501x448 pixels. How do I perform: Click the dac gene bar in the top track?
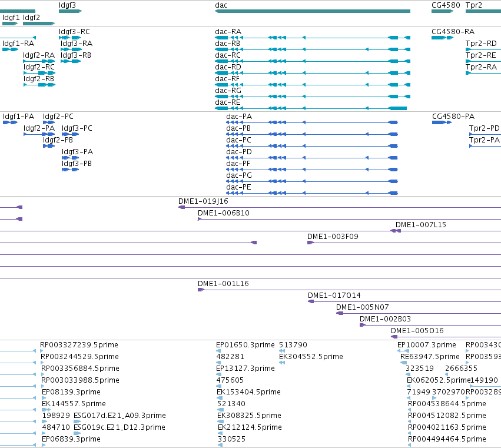(x=313, y=11)
